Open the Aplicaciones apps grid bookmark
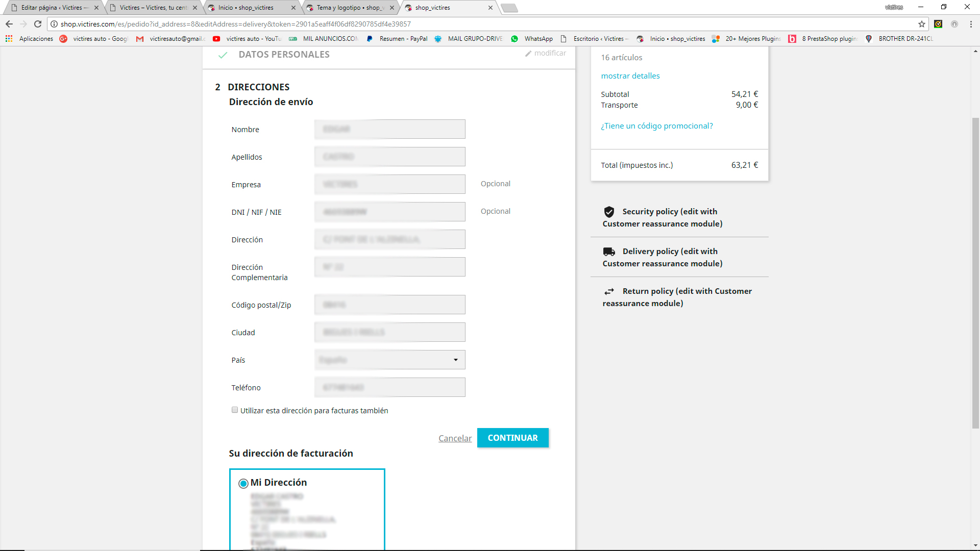 [x=9, y=39]
